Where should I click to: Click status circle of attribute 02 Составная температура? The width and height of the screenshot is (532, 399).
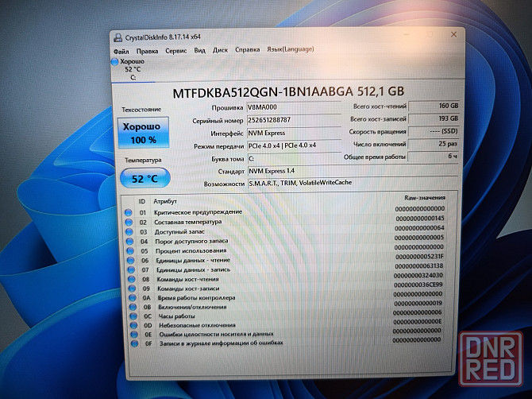tap(129, 223)
